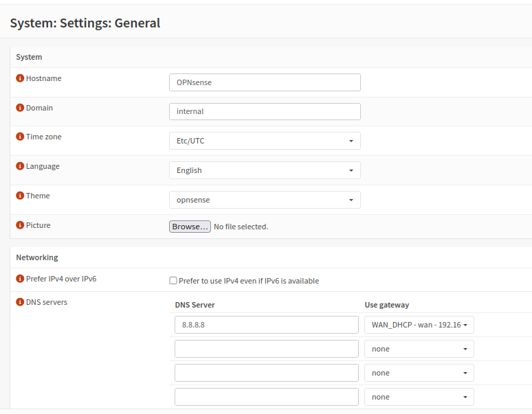The height and width of the screenshot is (414, 532).
Task: Expand the Language dropdown showing English
Action: [265, 170]
